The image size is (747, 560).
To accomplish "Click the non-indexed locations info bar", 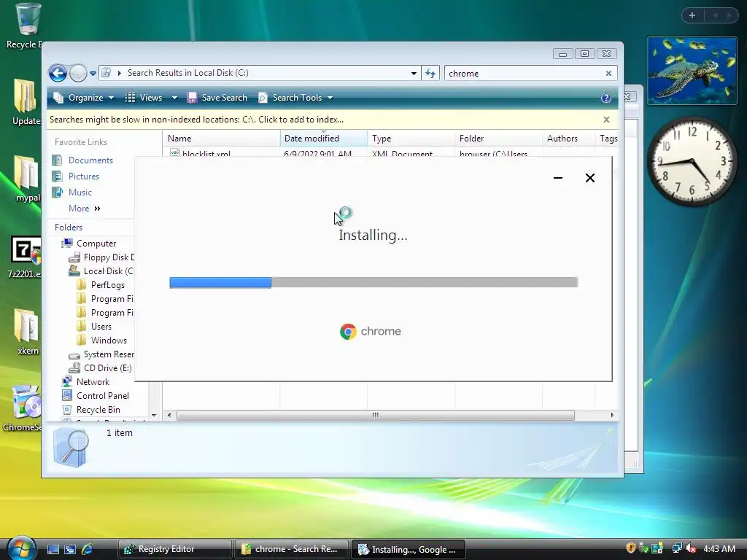I will pyautogui.click(x=196, y=120).
